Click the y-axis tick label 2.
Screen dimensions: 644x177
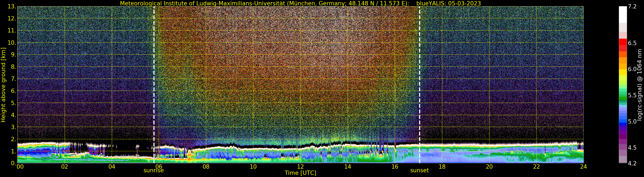pos(14,139)
